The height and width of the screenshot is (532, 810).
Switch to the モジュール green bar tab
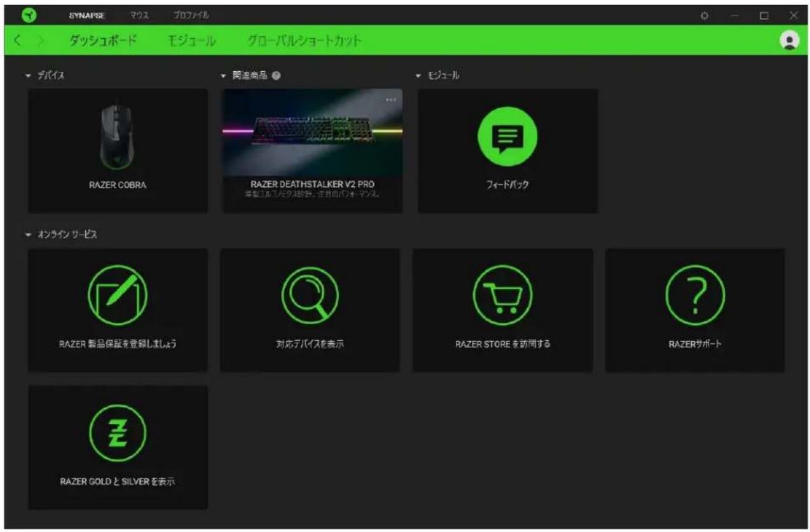pyautogui.click(x=193, y=41)
